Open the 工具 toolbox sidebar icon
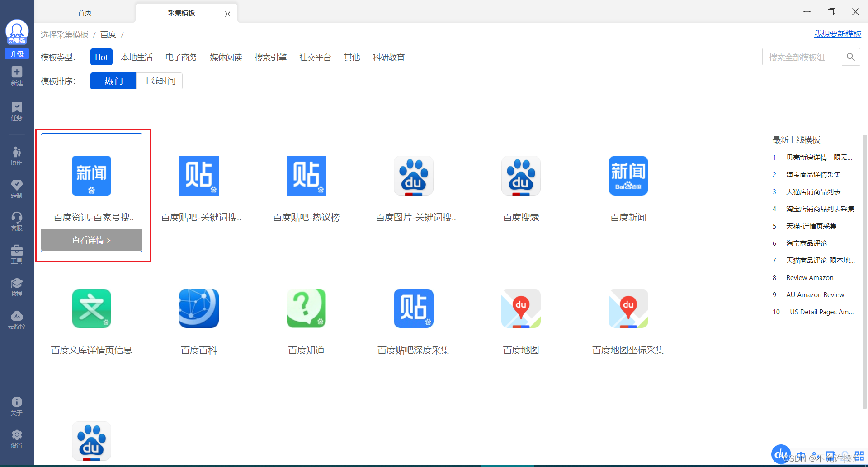 [x=17, y=254]
